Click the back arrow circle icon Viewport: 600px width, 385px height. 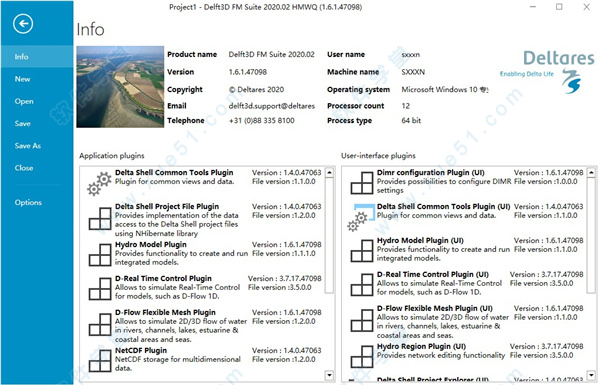point(23,24)
